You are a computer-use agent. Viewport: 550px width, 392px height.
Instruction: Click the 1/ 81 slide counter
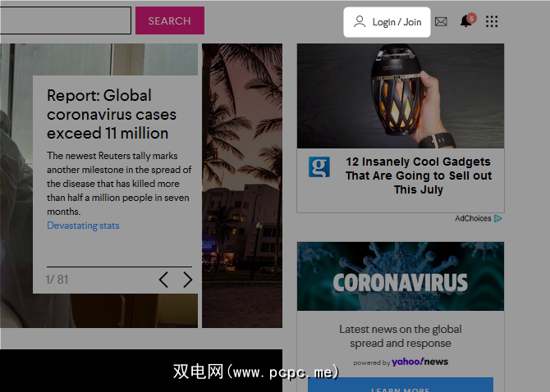[57, 280]
